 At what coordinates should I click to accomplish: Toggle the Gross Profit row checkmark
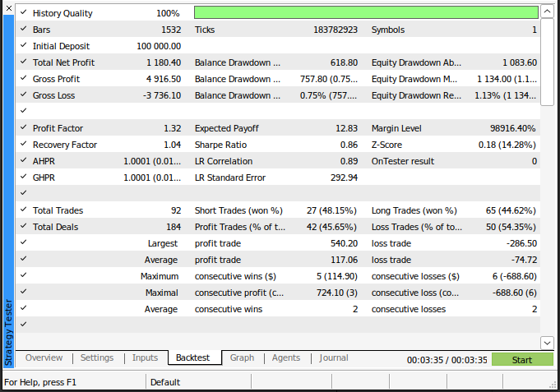(24, 78)
